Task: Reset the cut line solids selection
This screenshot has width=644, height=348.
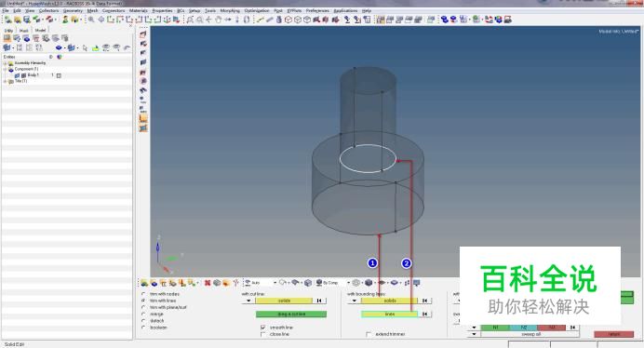Action: 319,301
